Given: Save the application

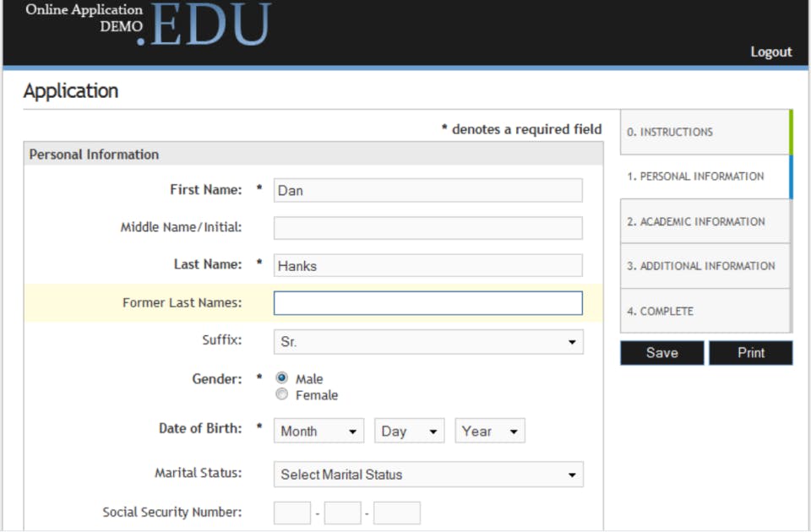Looking at the screenshot, I should tap(661, 353).
